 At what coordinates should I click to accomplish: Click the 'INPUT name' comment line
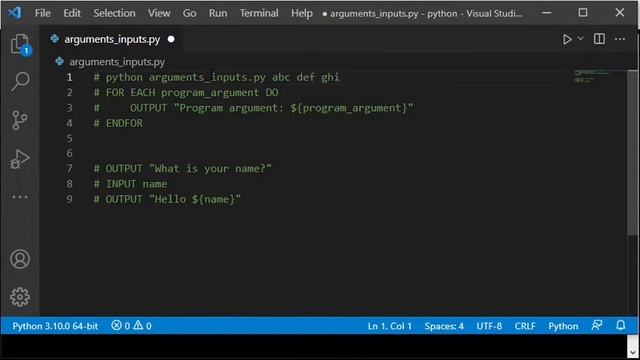click(x=130, y=184)
